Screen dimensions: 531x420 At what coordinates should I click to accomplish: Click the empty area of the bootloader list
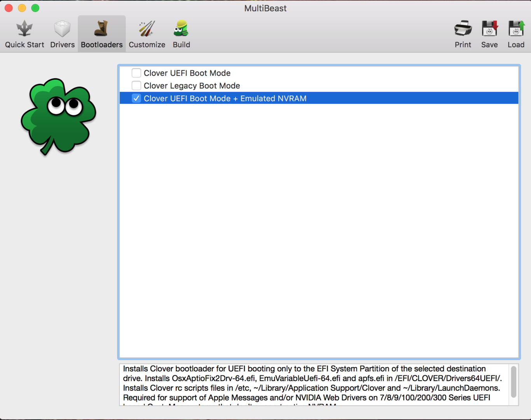pos(319,229)
